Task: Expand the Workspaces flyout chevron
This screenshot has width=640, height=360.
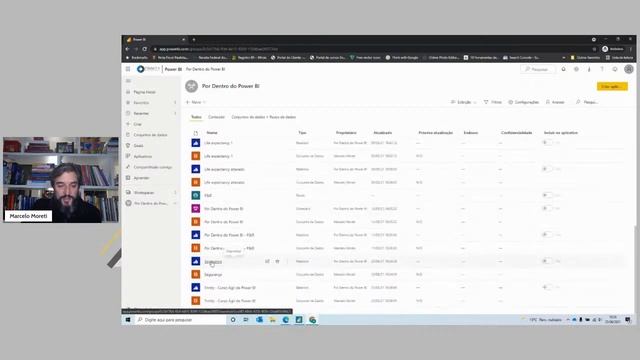Action: [176, 192]
